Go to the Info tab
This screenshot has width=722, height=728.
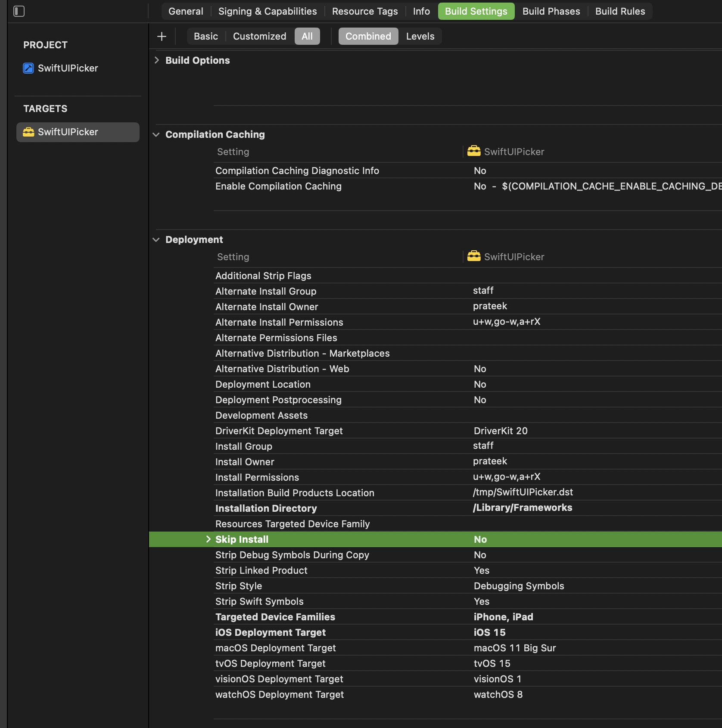pos(421,11)
